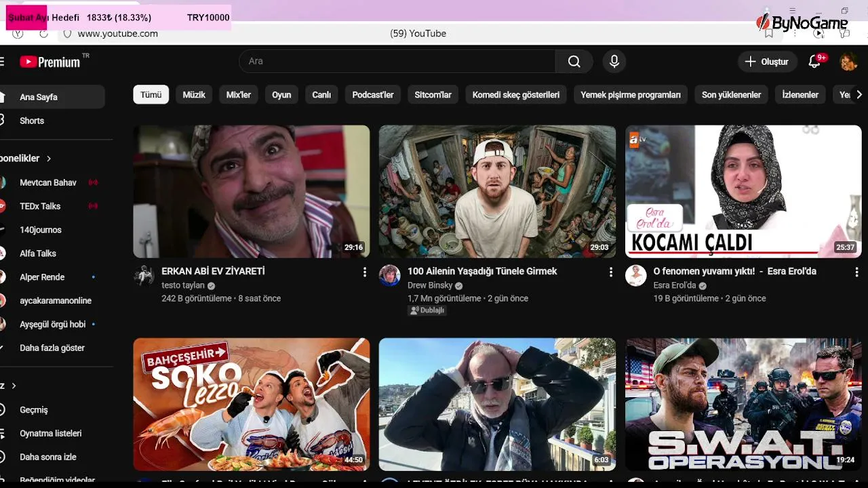
Task: Select Komedi skeç gösterileri chip
Action: 516,95
